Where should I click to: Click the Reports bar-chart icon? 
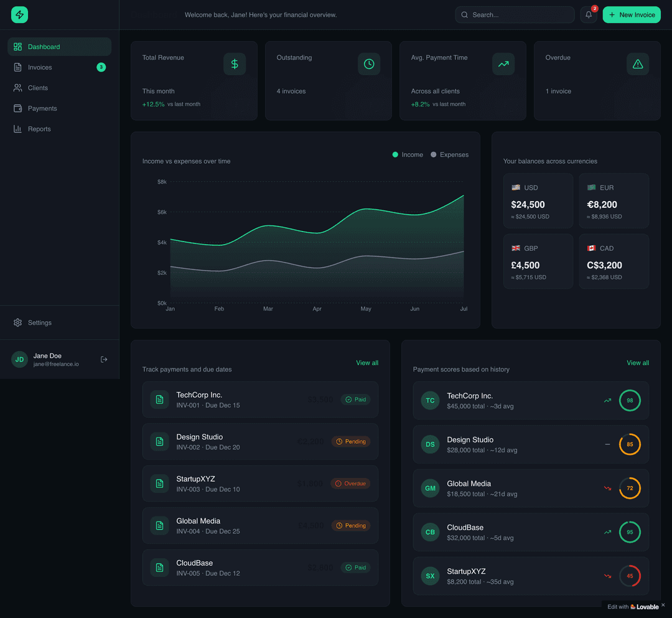coord(17,129)
